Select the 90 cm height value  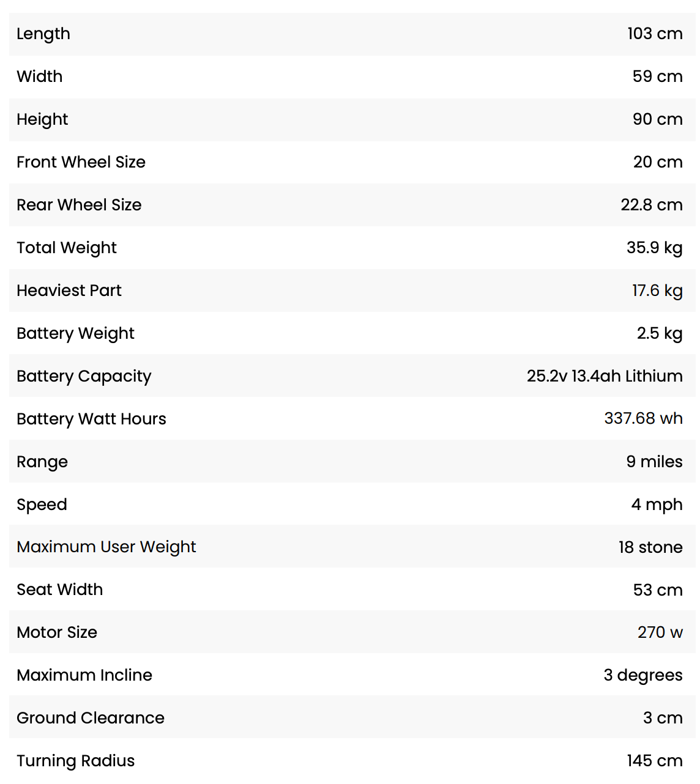pyautogui.click(x=657, y=119)
